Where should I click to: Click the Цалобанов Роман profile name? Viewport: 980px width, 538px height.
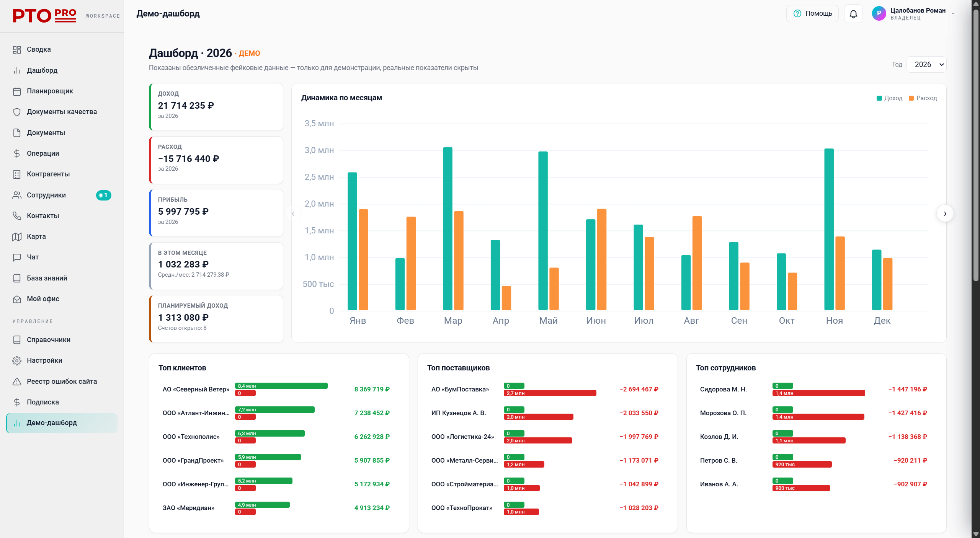(918, 10)
